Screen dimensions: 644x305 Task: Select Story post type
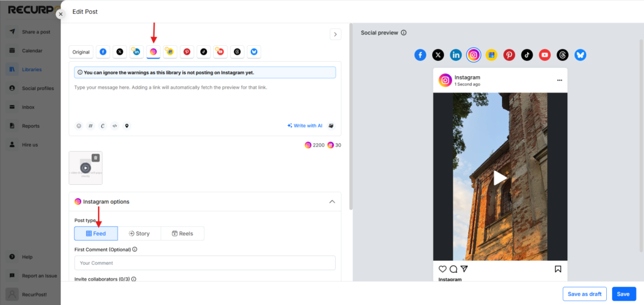point(139,233)
